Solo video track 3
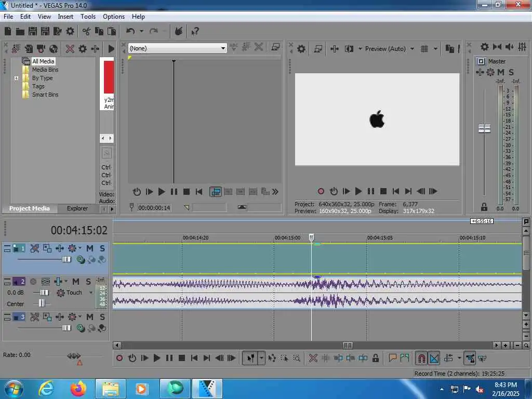The height and width of the screenshot is (399, 532). pos(102,317)
